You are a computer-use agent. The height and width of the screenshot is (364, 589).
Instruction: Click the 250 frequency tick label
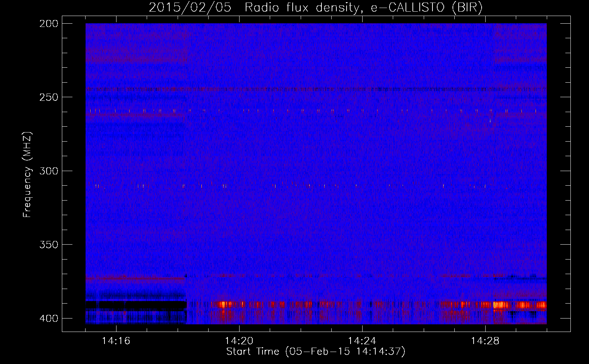pyautogui.click(x=49, y=97)
